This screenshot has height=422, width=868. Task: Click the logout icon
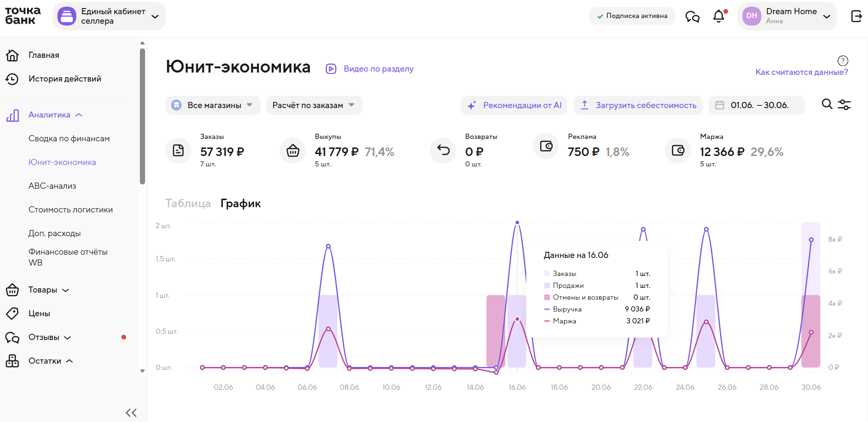(x=856, y=16)
